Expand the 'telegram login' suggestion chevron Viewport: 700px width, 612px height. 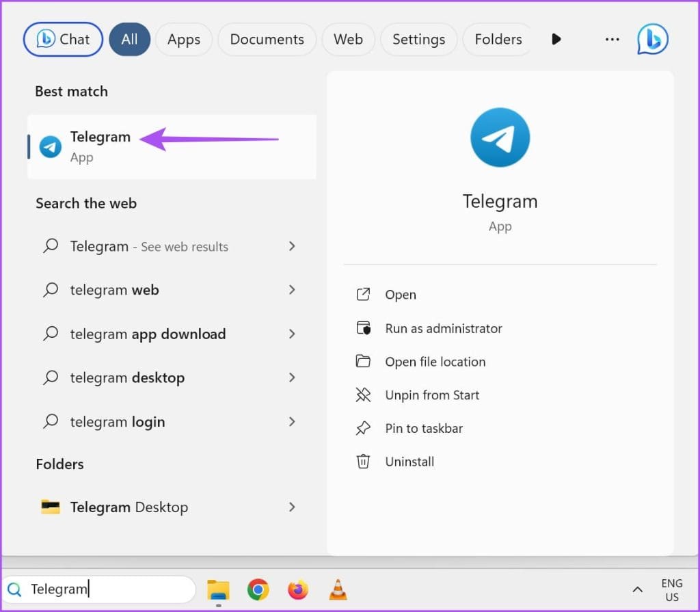[x=292, y=421]
